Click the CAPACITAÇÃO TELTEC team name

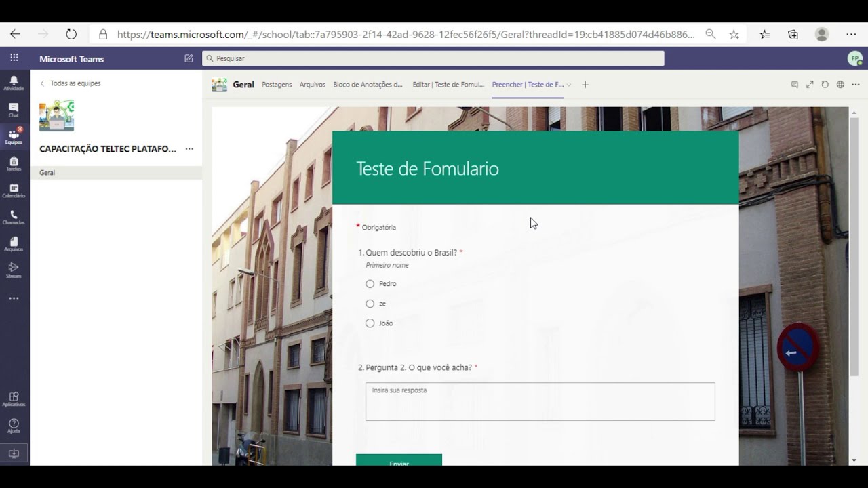click(108, 149)
